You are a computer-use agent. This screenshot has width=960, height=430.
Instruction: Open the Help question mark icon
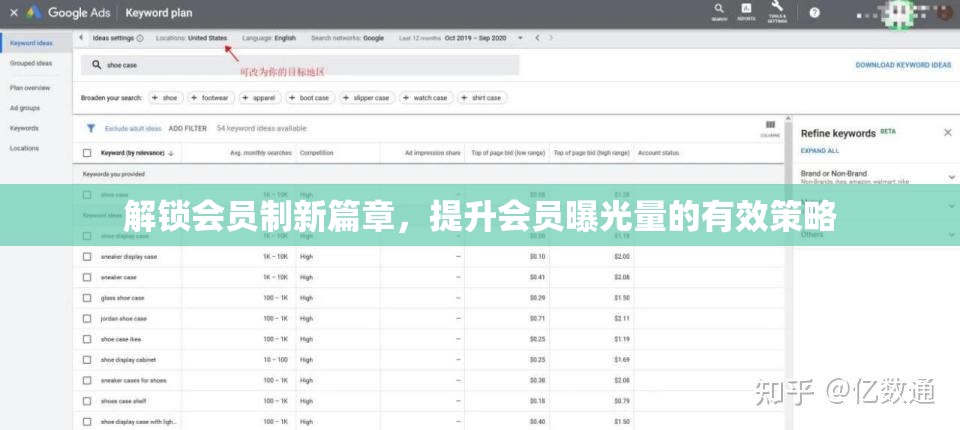[814, 12]
